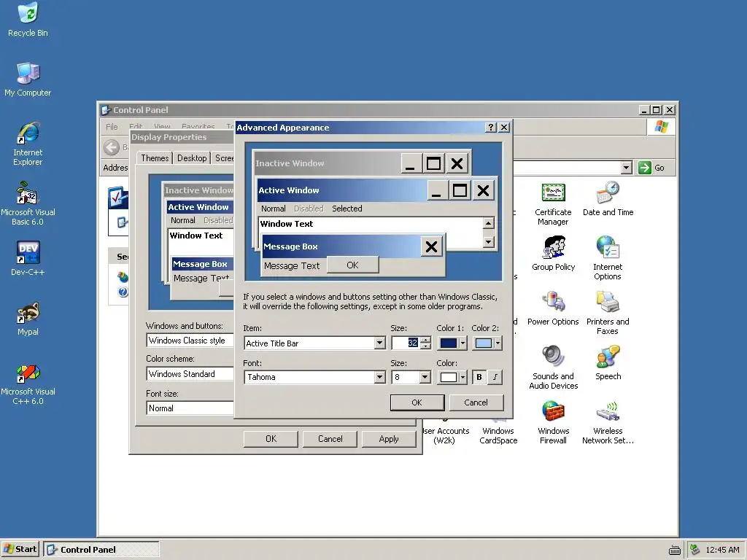The image size is (747, 560).
Task: Open Certificate Manager in Control Panel
Action: click(553, 203)
